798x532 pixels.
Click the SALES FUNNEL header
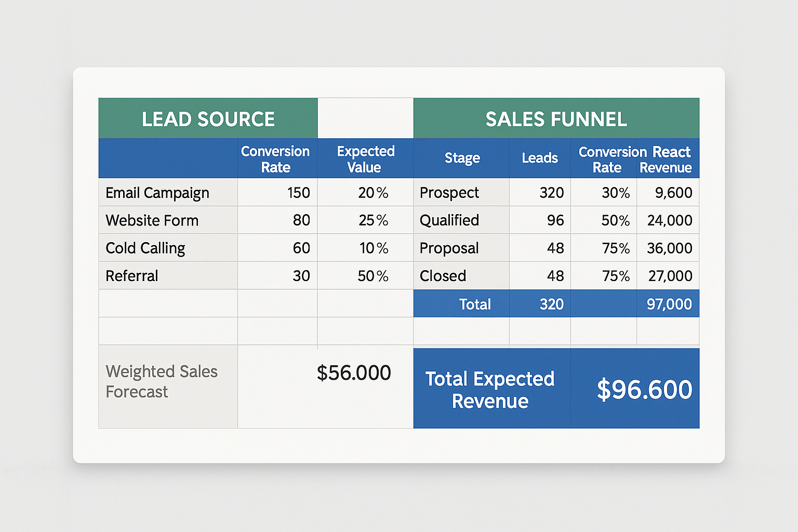point(556,118)
